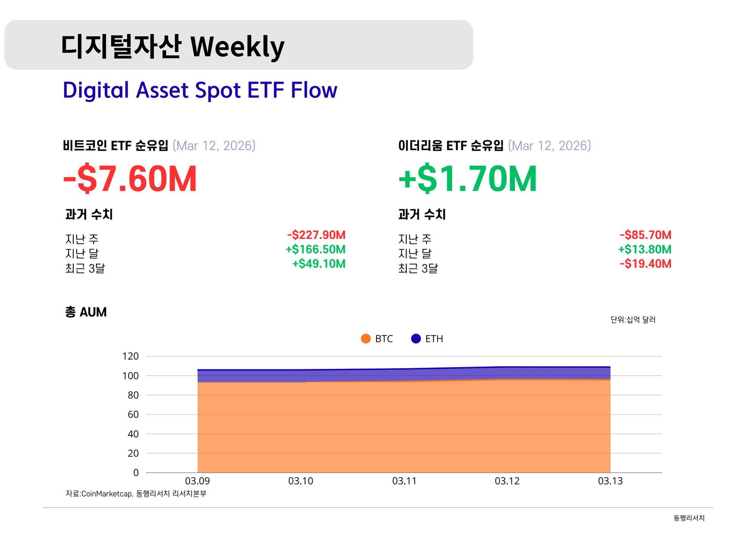Click the Digital Asset Spot ETF Flow heading
756x544 pixels.
[x=200, y=90]
